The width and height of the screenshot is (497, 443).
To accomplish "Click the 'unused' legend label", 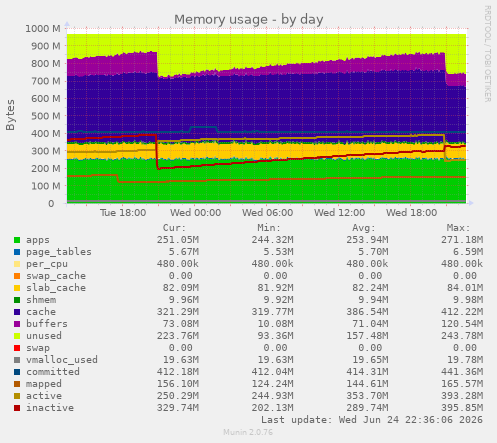I will pos(44,336).
